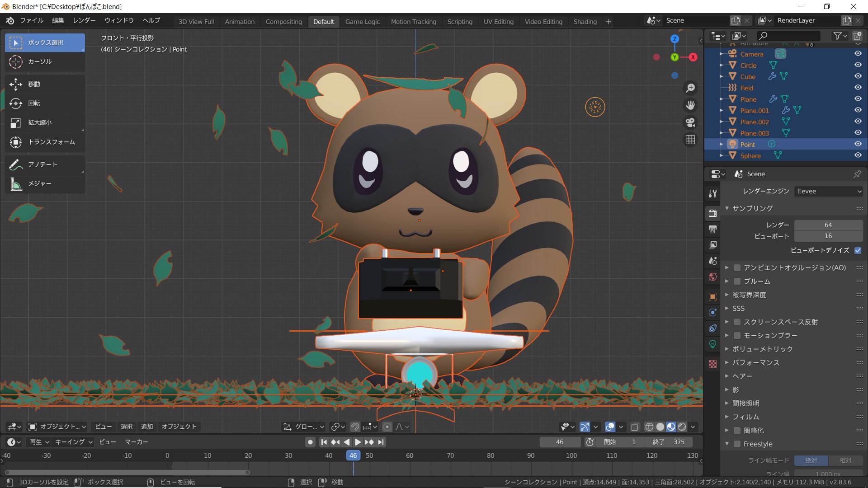The width and height of the screenshot is (868, 488).
Task: Click the play animation button
Action: tap(358, 442)
